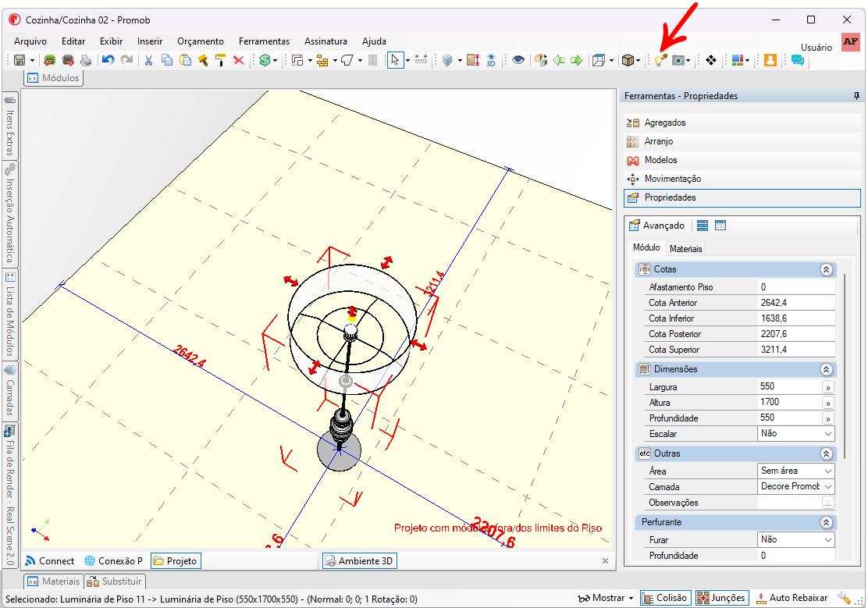The height and width of the screenshot is (608, 868).
Task: Click the stacked layers icon in the toolbar
Action: click(448, 60)
